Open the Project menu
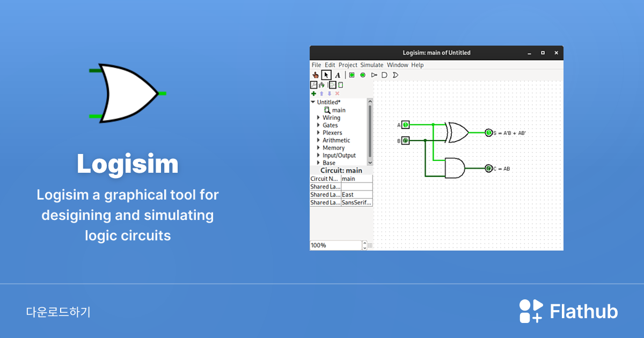This screenshot has width=644, height=338. click(348, 64)
